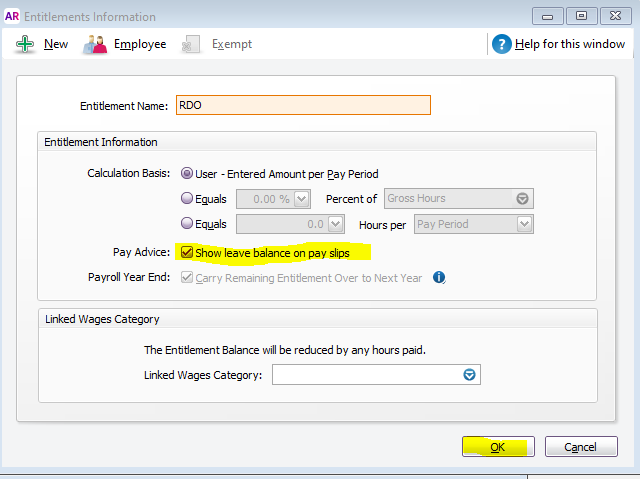Open the Employee people icon
Viewport: 640px width, 479px height.
95,44
